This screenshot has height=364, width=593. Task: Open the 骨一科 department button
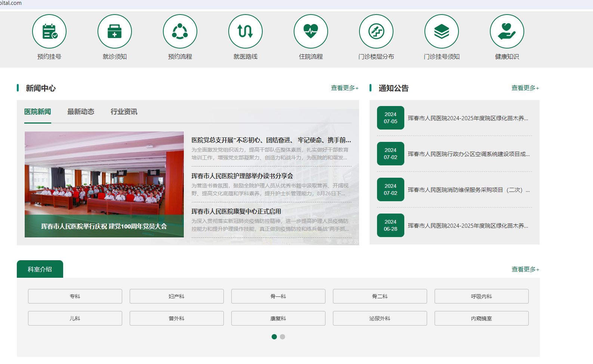point(278,296)
